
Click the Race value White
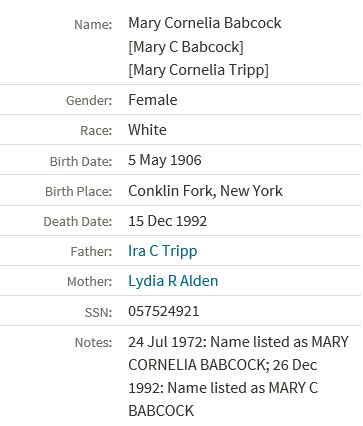[x=147, y=130]
